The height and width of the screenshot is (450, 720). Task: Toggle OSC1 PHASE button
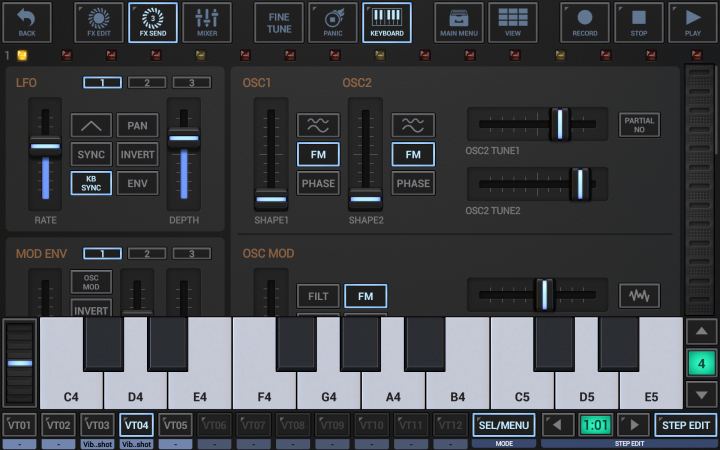(x=318, y=183)
